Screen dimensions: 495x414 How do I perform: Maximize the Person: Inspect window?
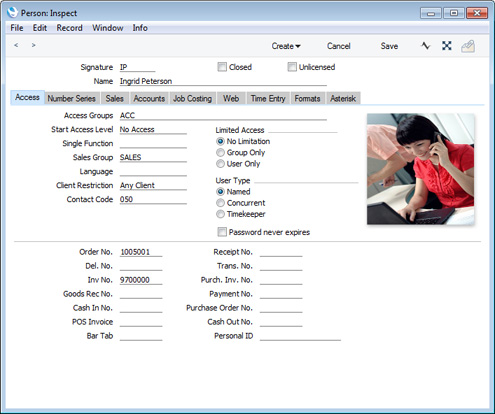coord(454,13)
